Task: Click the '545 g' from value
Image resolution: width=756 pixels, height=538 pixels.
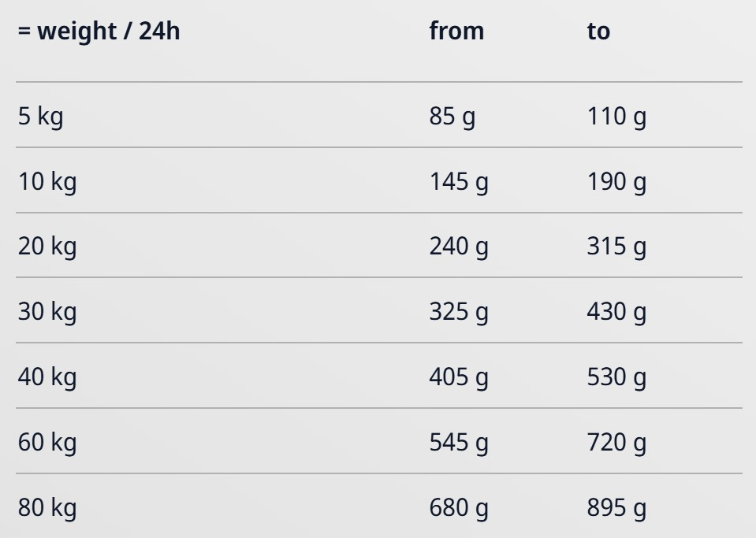Action: click(x=459, y=443)
